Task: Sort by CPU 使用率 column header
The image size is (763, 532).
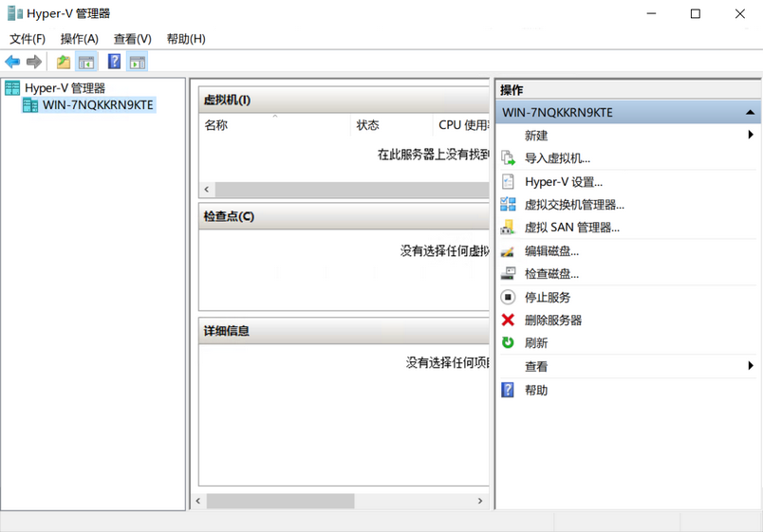Action: (x=463, y=125)
